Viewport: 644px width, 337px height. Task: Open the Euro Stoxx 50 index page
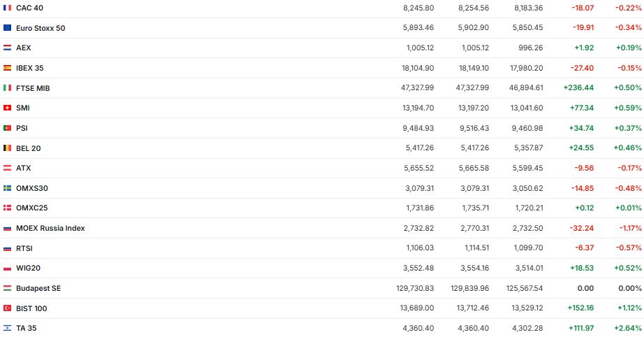(x=41, y=28)
